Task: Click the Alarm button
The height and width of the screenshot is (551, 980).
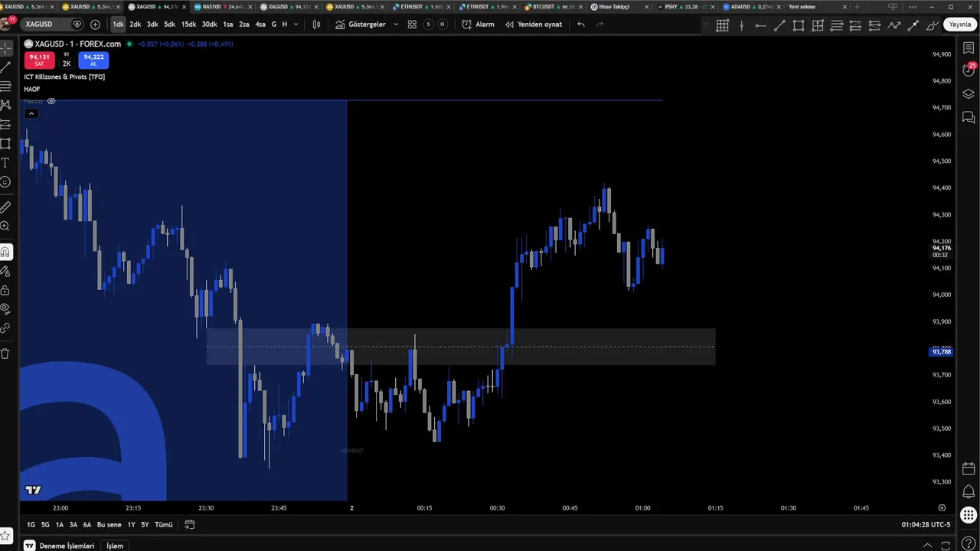Action: coord(478,24)
